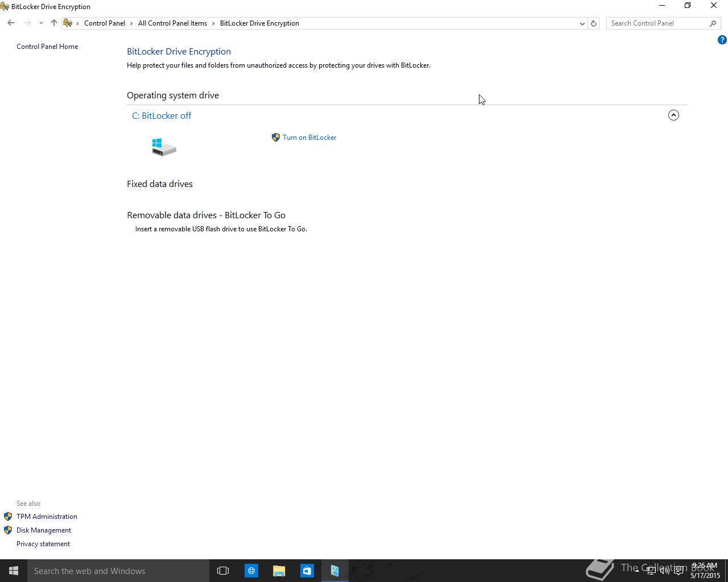Image resolution: width=728 pixels, height=582 pixels.
Task: Launch the browser globe icon on taskbar
Action: (251, 571)
